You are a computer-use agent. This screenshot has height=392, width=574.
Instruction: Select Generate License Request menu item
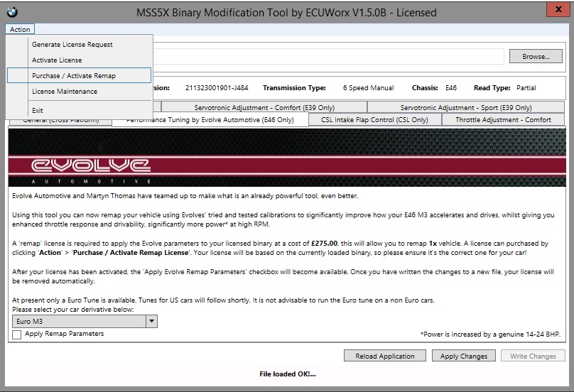(79, 44)
